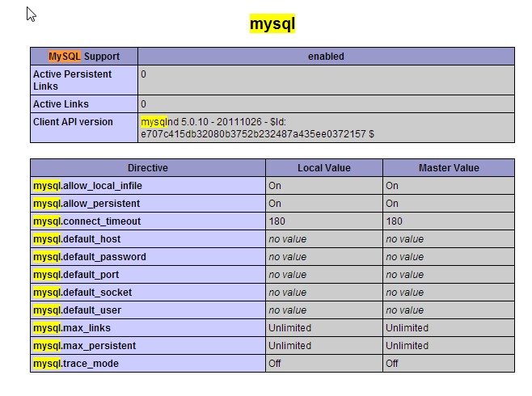Click master no value of default_user
This screenshot has height=396, width=532.
[x=405, y=310]
